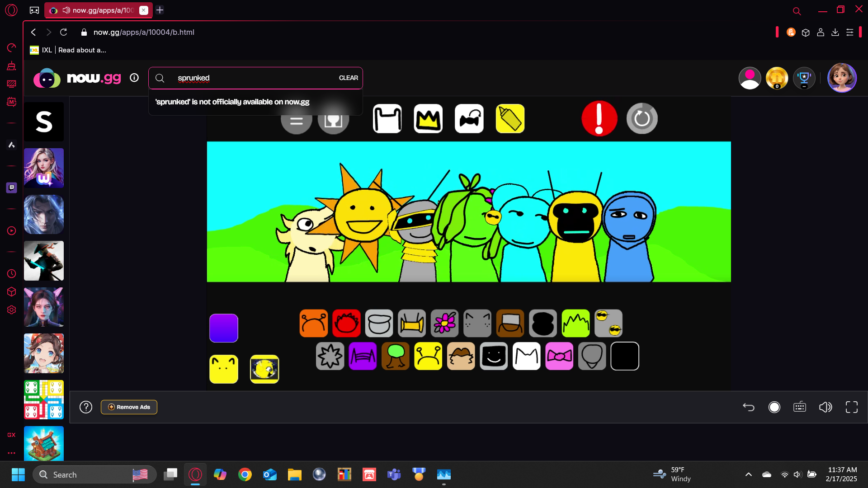
Task: Select the gray spiky star character icon
Action: click(x=330, y=356)
